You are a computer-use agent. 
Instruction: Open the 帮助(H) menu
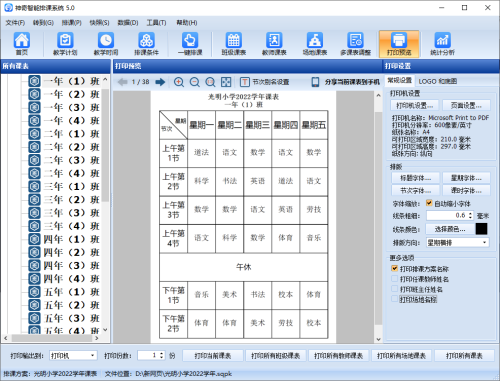click(187, 23)
